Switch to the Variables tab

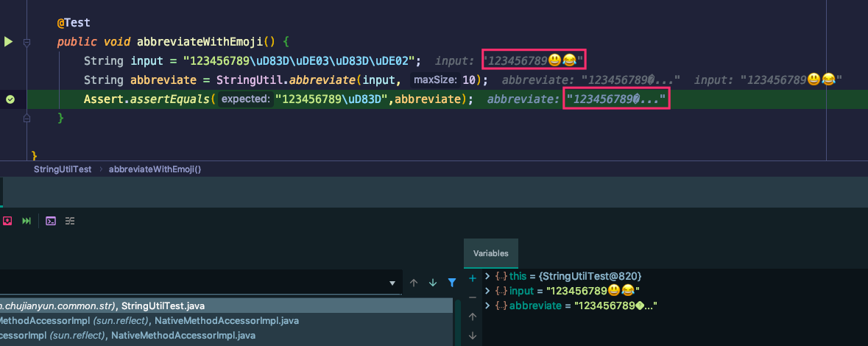[x=490, y=253]
